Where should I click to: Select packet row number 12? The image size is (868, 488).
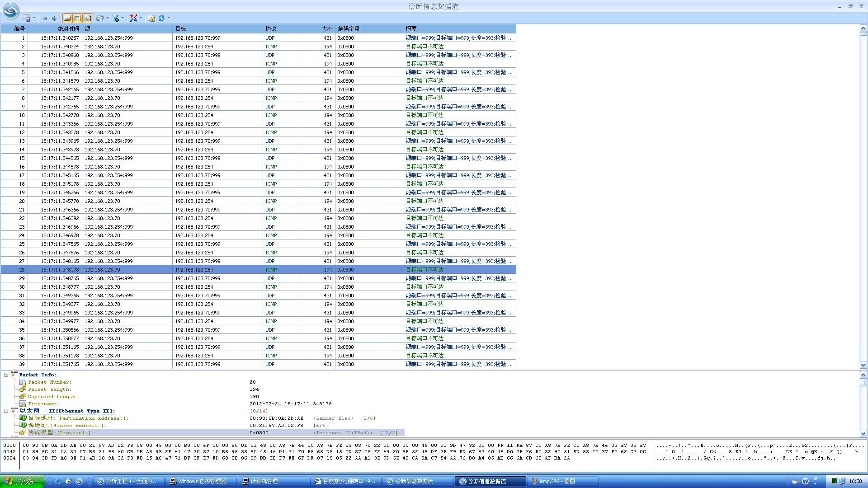pyautogui.click(x=181, y=132)
